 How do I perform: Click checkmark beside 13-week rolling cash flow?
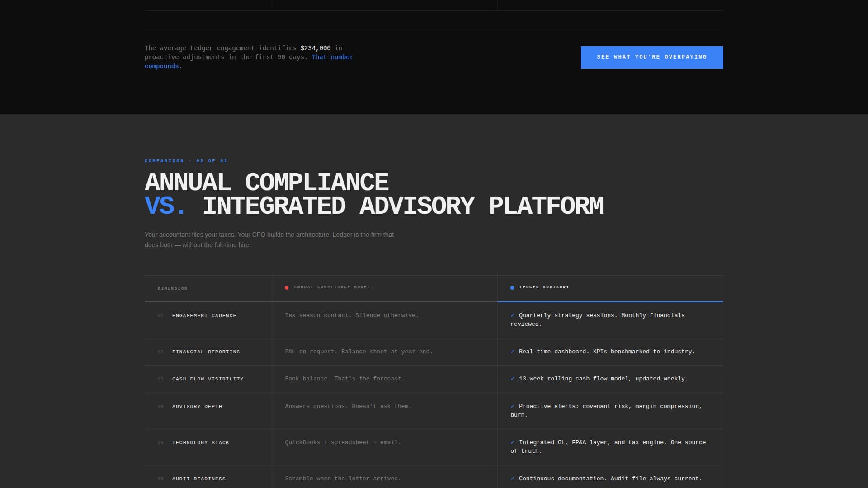click(513, 379)
